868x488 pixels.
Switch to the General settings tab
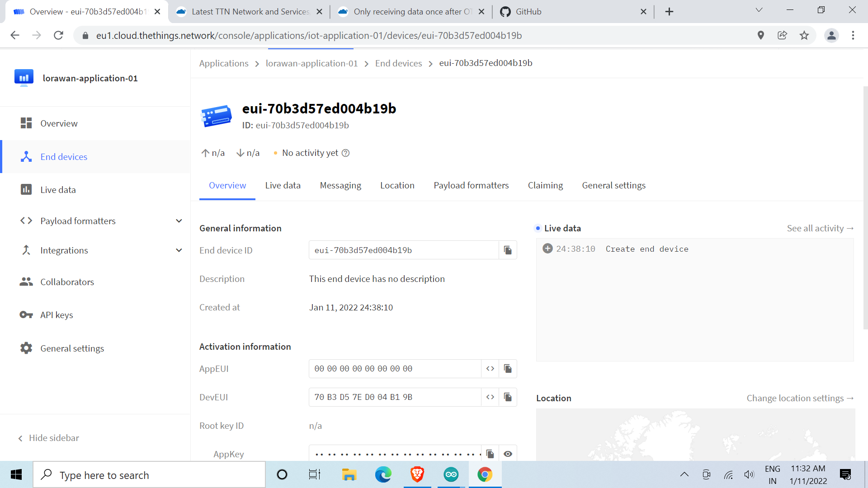coord(613,185)
